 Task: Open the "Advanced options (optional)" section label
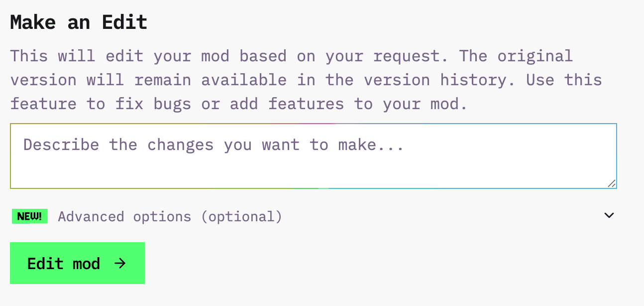170,217
